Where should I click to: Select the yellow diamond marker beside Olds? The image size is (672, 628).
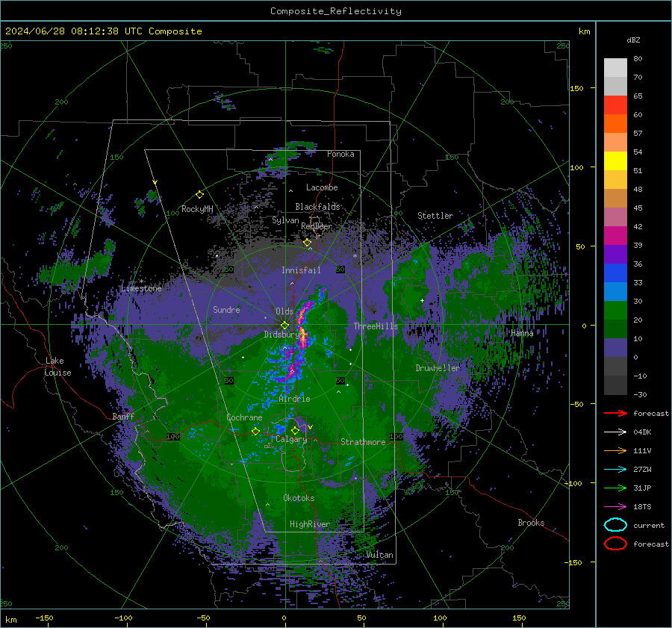(x=284, y=326)
